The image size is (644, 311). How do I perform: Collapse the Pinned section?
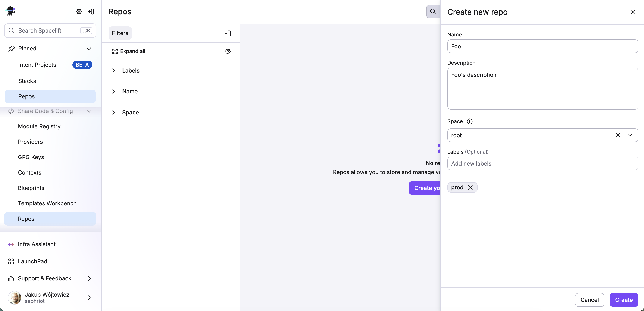point(89,49)
